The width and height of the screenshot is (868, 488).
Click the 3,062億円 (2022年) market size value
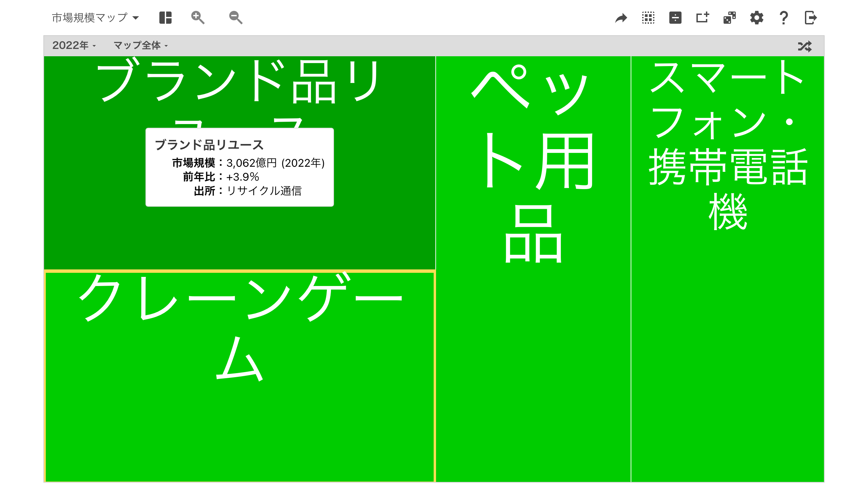tap(276, 163)
